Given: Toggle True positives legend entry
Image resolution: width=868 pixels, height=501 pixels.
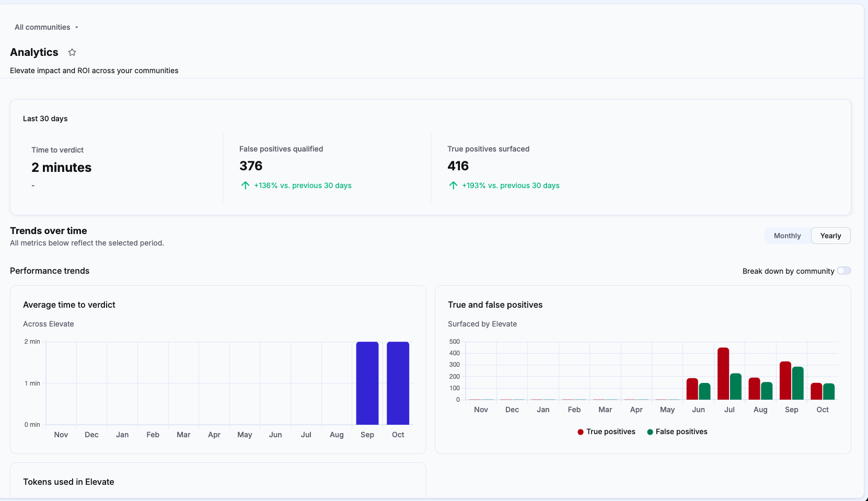Looking at the screenshot, I should tap(606, 432).
